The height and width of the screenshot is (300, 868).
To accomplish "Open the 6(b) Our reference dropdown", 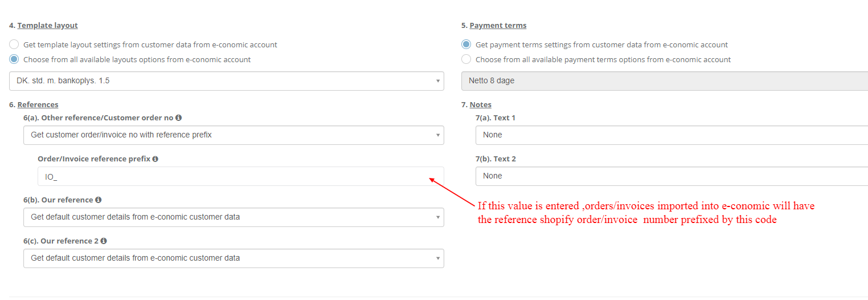I will tap(234, 217).
